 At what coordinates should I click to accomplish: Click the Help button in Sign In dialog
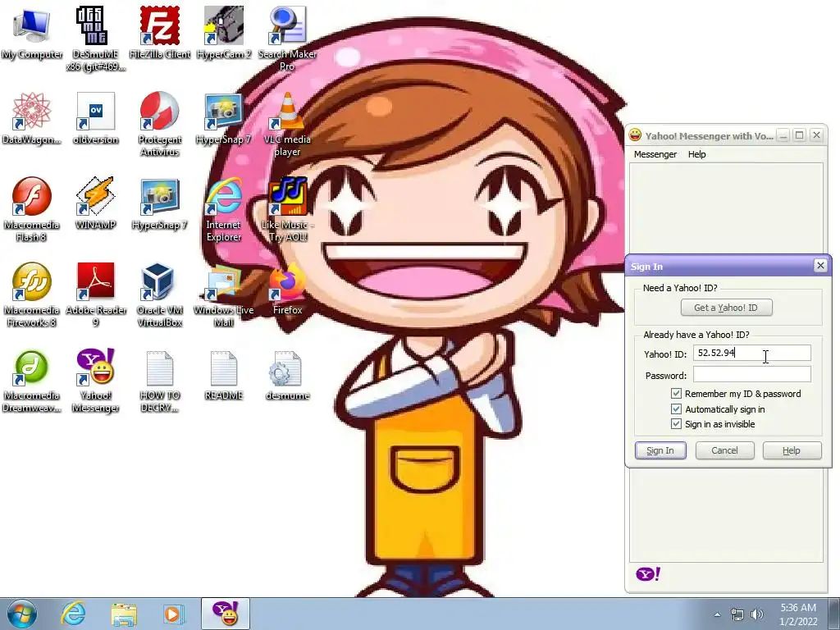click(x=792, y=450)
